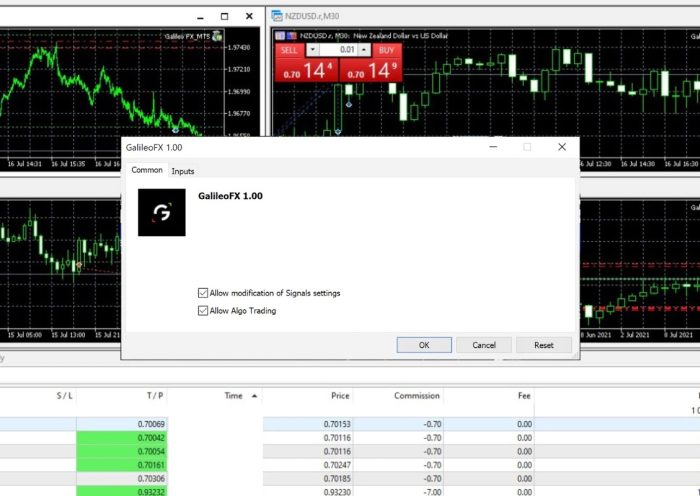Click the Time column header
The height and width of the screenshot is (496, 700).
pos(233,396)
